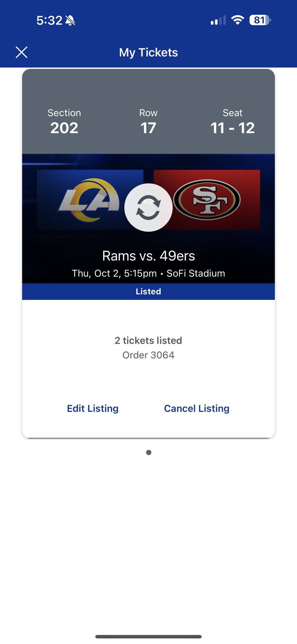297x644 pixels.
Task: Tap the circular refresh arrows icon
Action: pos(148,208)
